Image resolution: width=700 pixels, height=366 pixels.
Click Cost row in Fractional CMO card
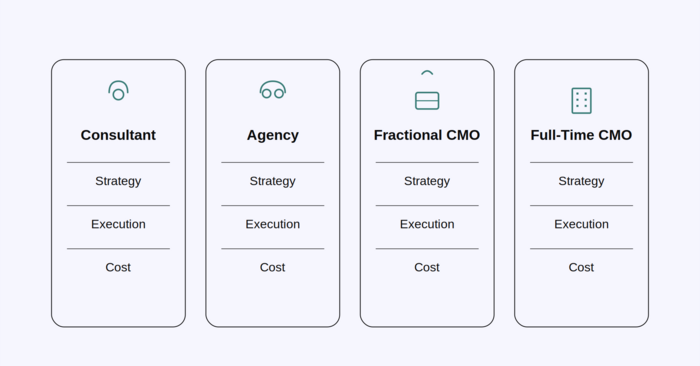click(427, 267)
